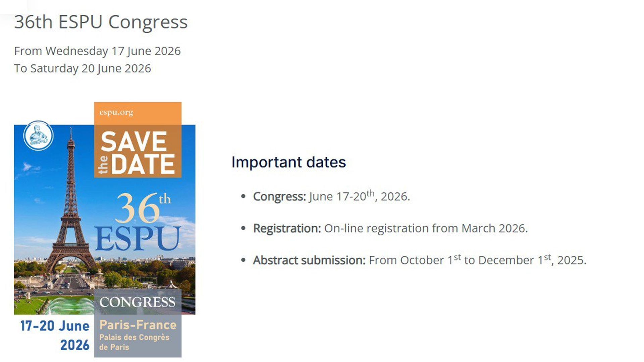The height and width of the screenshot is (362, 644).
Task: Click the From Wednesday 17 June 2026 text
Action: coord(97,51)
